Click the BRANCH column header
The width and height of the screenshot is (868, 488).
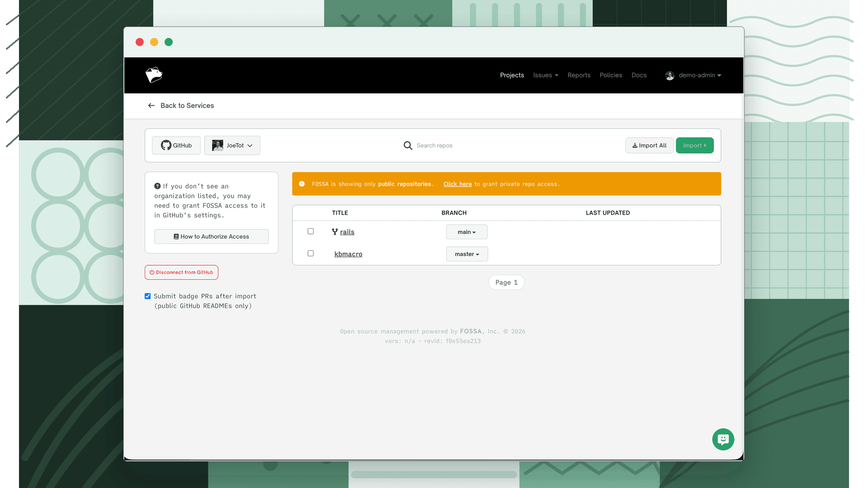click(454, 213)
